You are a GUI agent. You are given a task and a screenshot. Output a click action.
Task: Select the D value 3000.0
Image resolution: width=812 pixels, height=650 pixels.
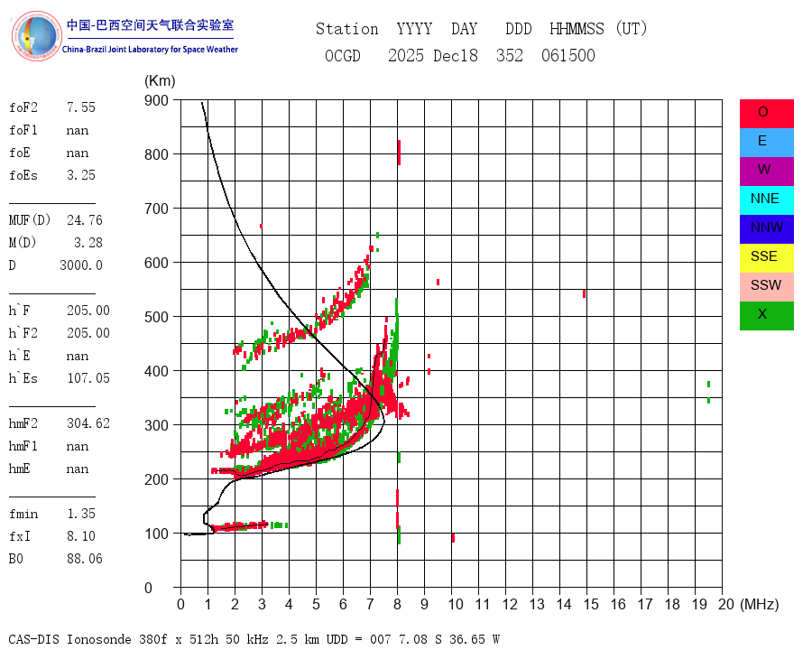pos(81,265)
